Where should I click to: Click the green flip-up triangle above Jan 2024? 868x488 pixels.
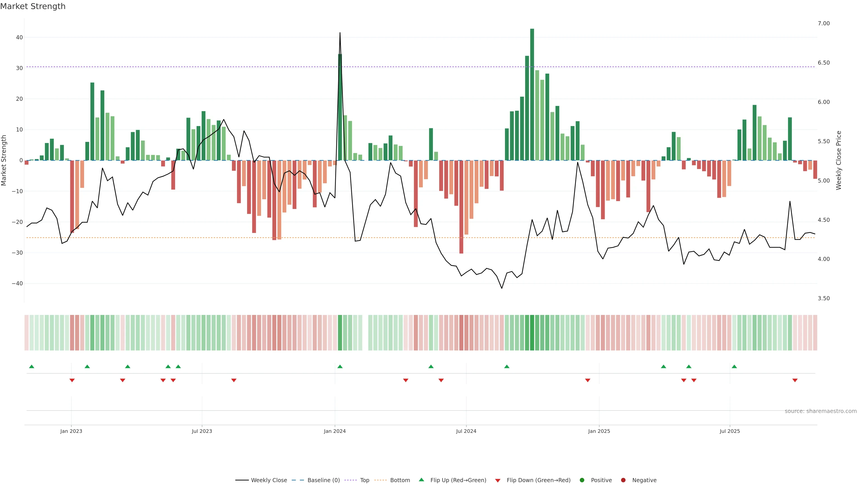coord(340,366)
